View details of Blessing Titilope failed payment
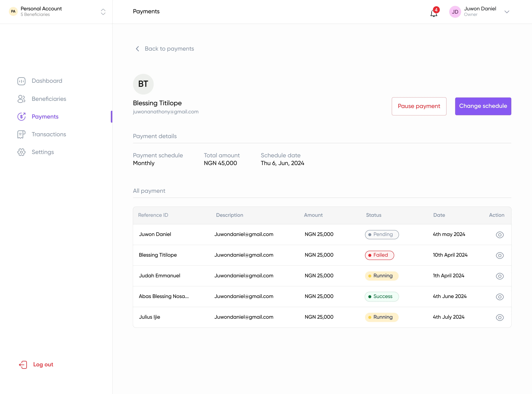The width and height of the screenshot is (532, 394). point(500,255)
